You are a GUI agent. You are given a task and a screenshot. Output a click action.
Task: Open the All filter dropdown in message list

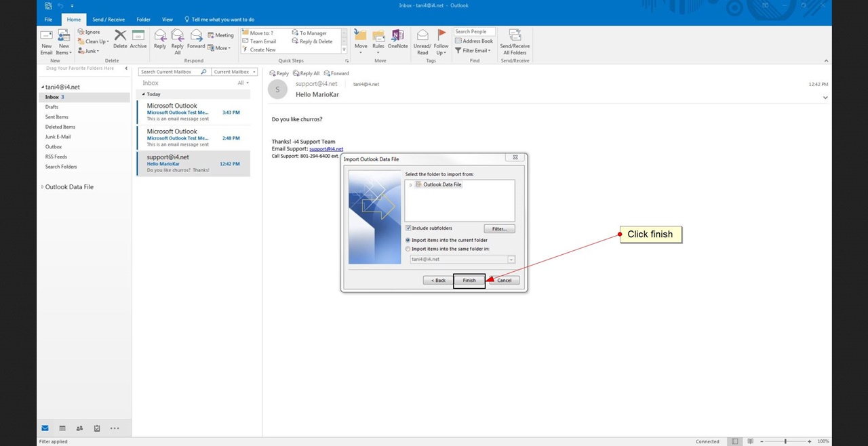tap(242, 83)
